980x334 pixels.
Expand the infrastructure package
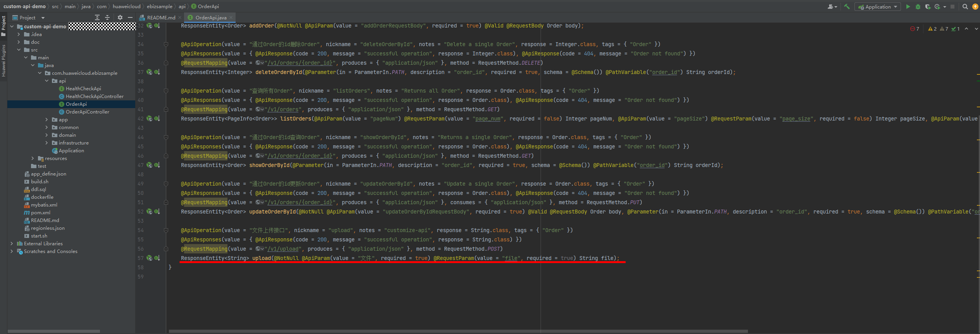pyautogui.click(x=47, y=143)
